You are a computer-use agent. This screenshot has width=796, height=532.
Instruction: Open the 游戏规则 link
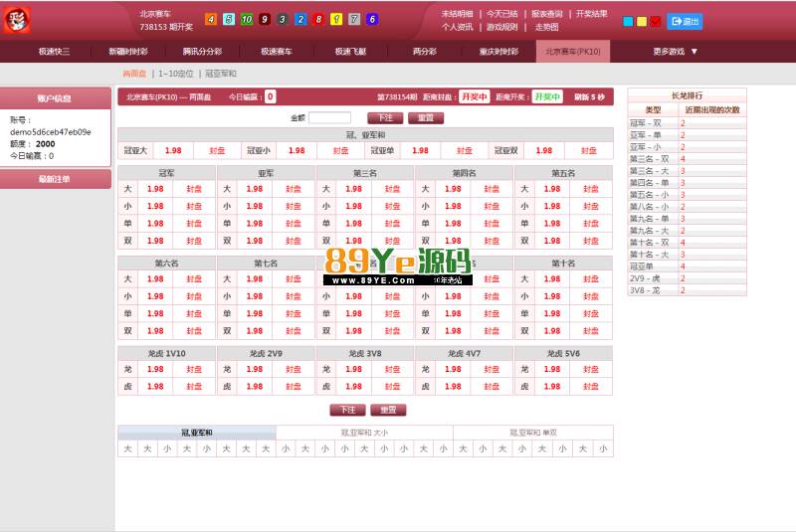pyautogui.click(x=501, y=27)
